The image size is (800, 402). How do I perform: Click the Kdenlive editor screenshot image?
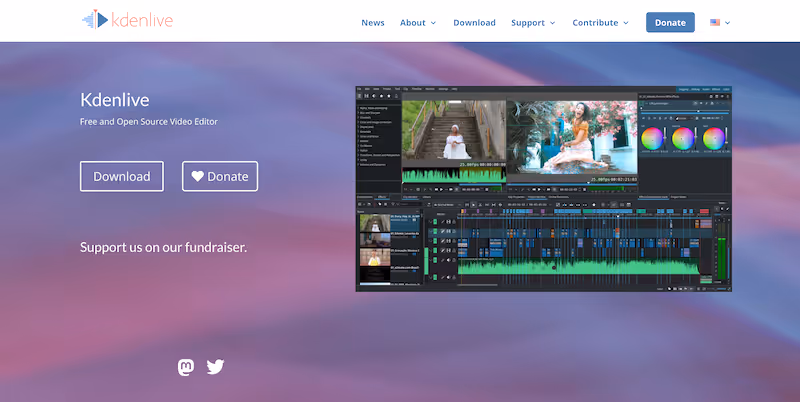click(x=544, y=189)
